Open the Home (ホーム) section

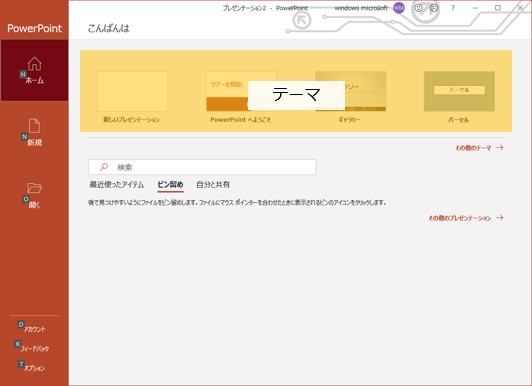tap(34, 70)
